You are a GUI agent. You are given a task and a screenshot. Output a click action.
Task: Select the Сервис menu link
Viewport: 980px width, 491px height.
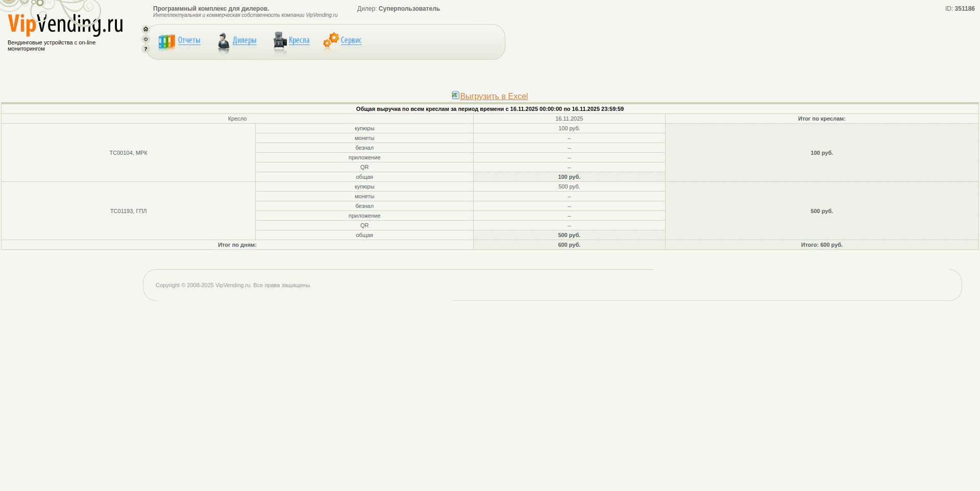click(x=351, y=40)
